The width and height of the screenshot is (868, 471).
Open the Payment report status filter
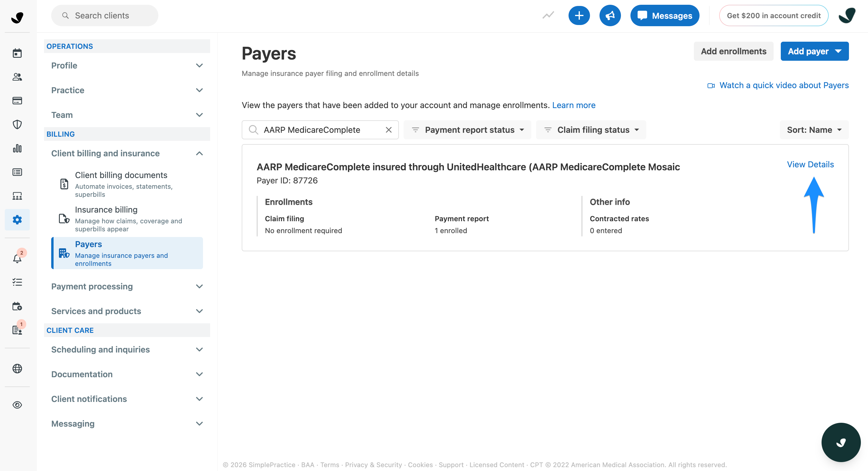467,130
